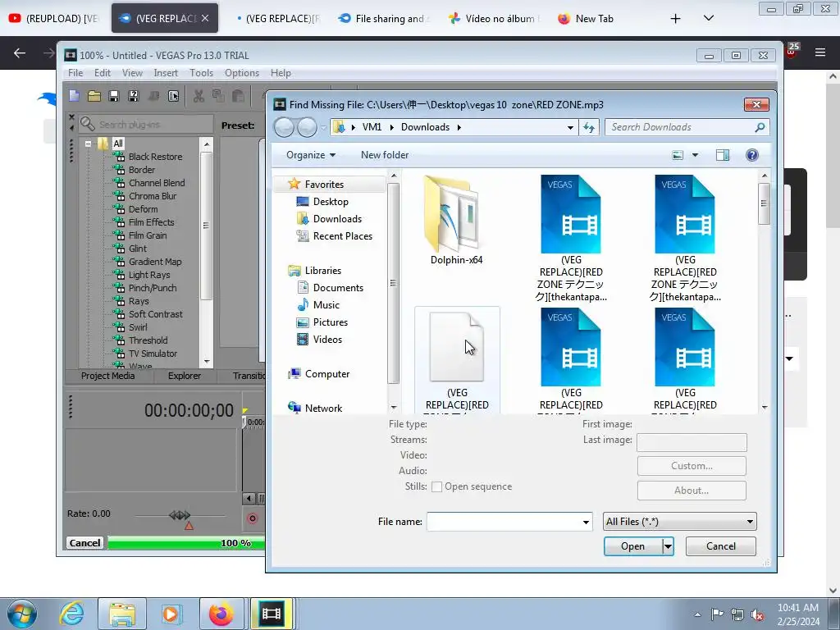This screenshot has width=840, height=630.
Task: Click the Cut scissors icon in VEGAS toolbar
Action: (199, 96)
